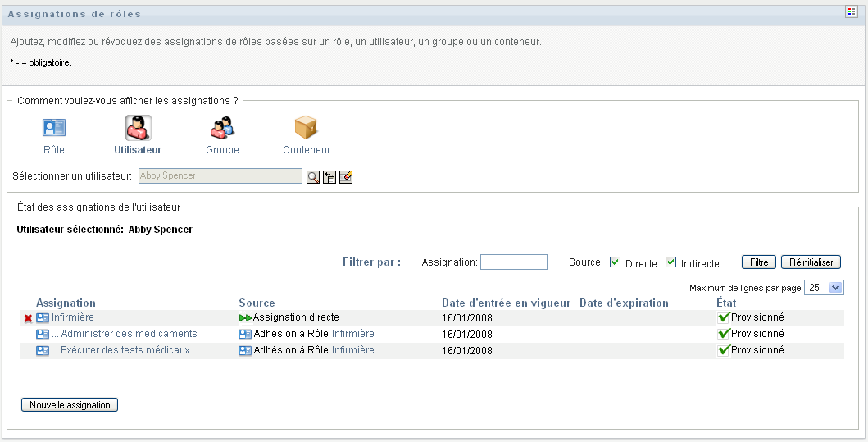The image size is (868, 442).
Task: Click role icon beside Infirmière assignation
Action: coord(43,318)
